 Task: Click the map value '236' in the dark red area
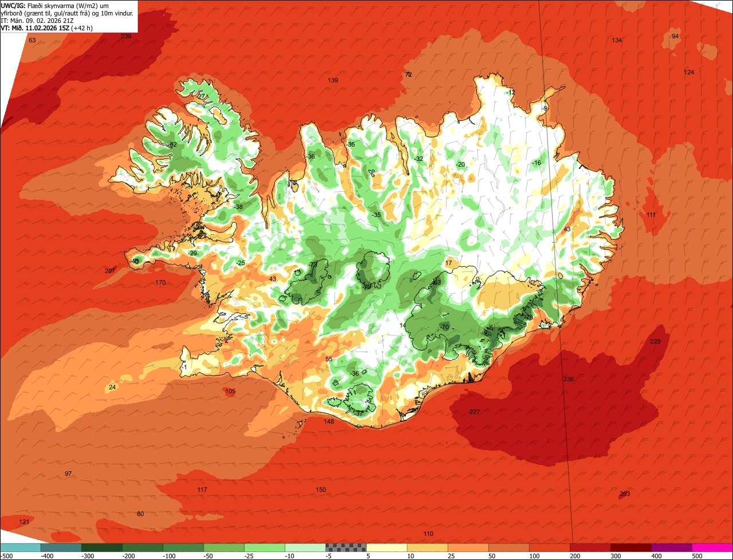[x=569, y=379]
